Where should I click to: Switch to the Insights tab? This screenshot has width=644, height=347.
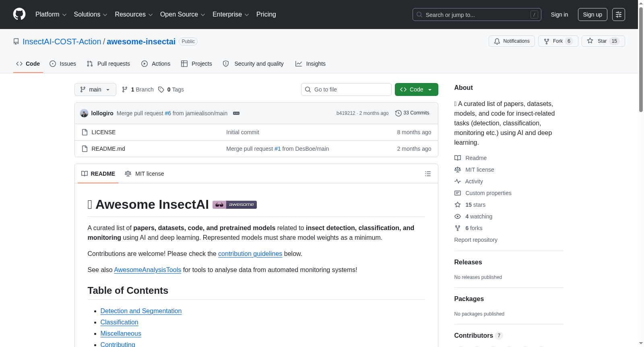pyautogui.click(x=310, y=64)
